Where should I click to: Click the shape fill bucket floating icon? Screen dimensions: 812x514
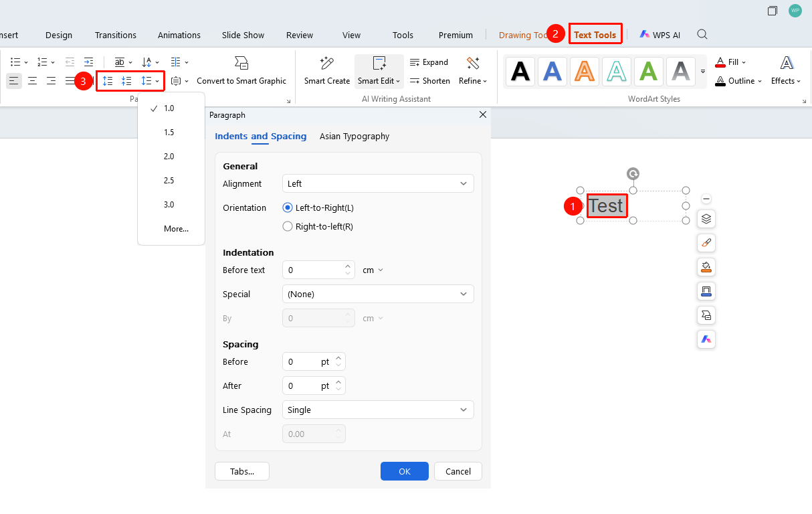(x=706, y=267)
